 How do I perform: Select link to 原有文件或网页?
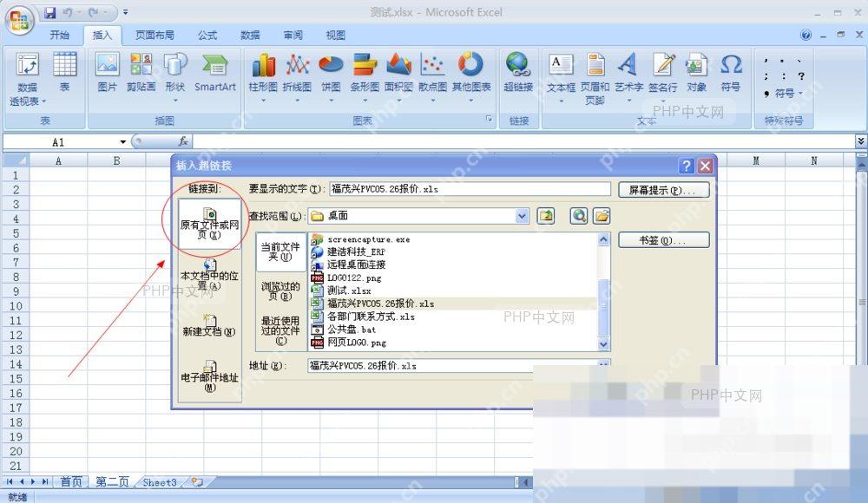(209, 224)
